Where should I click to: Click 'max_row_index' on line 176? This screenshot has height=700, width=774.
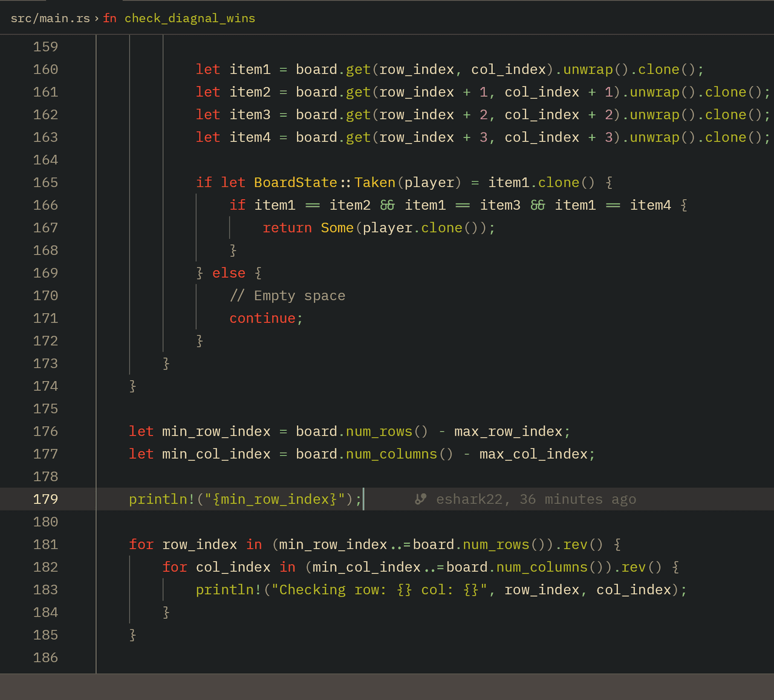509,431
